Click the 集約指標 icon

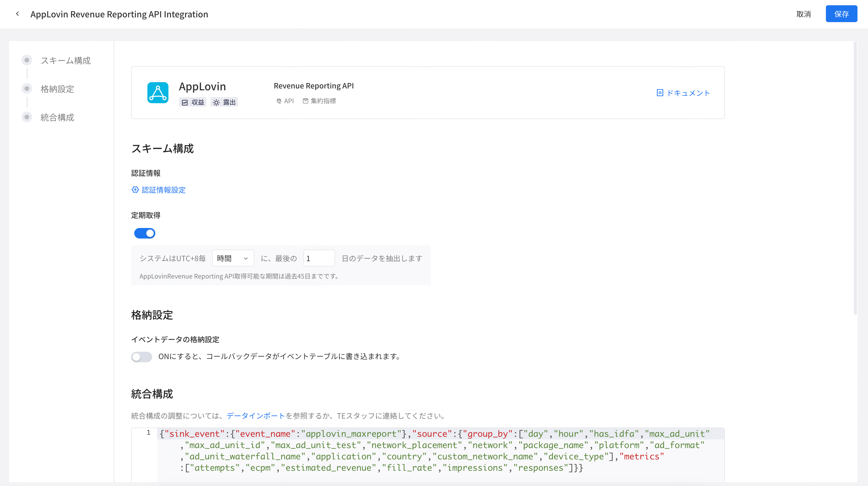pyautogui.click(x=305, y=101)
